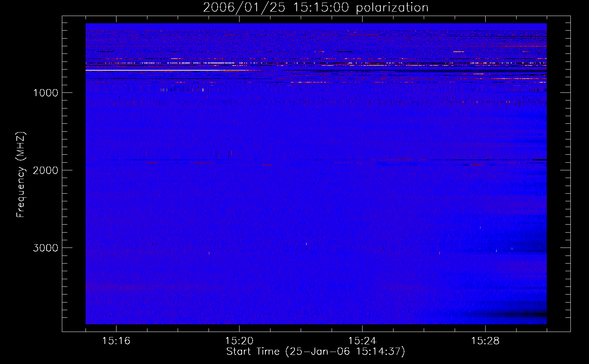
Task: Select the 'Start Time (25-Jan-06 15:14:37)' label
Action: click(x=316, y=352)
